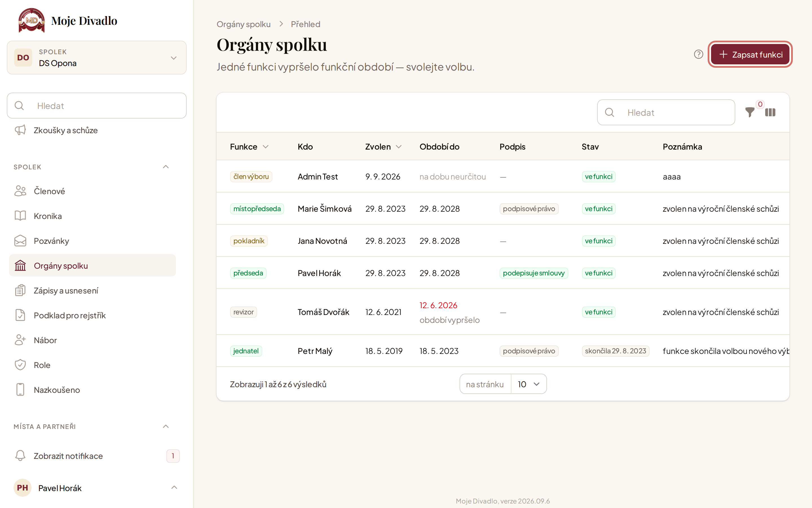Image resolution: width=812 pixels, height=508 pixels.
Task: Click the jednatel badge
Action: pos(246,351)
